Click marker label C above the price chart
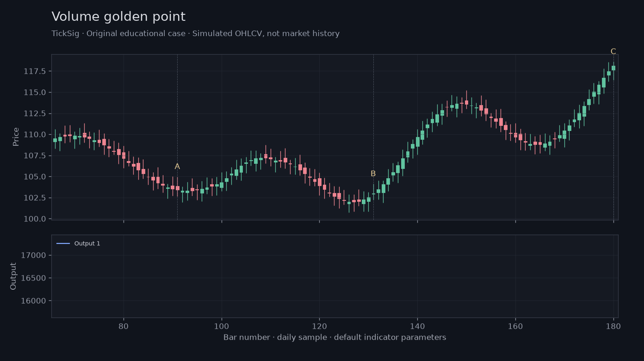Viewport: 644px width, 361px height. [613, 52]
